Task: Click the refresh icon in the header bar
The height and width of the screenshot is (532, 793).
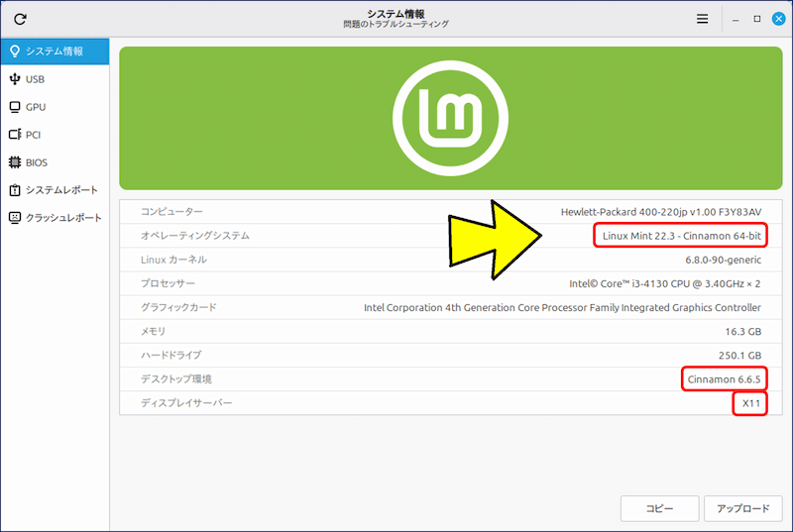Action: [20, 19]
